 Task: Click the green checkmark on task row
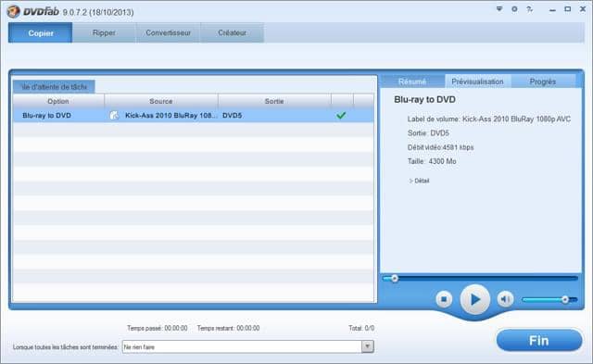pyautogui.click(x=341, y=115)
